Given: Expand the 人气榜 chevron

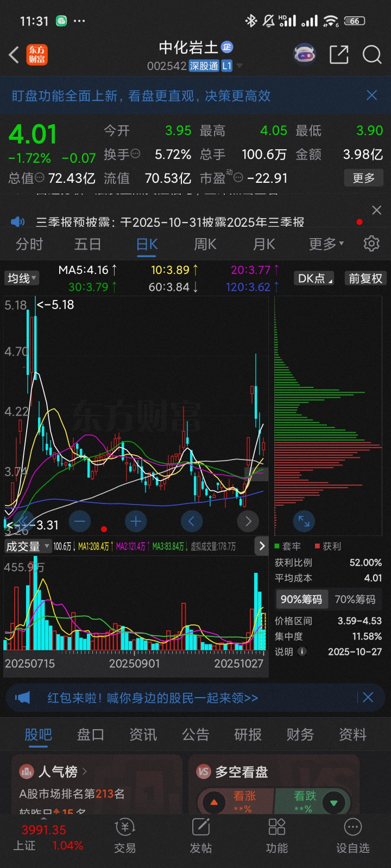Looking at the screenshot, I should point(85,771).
